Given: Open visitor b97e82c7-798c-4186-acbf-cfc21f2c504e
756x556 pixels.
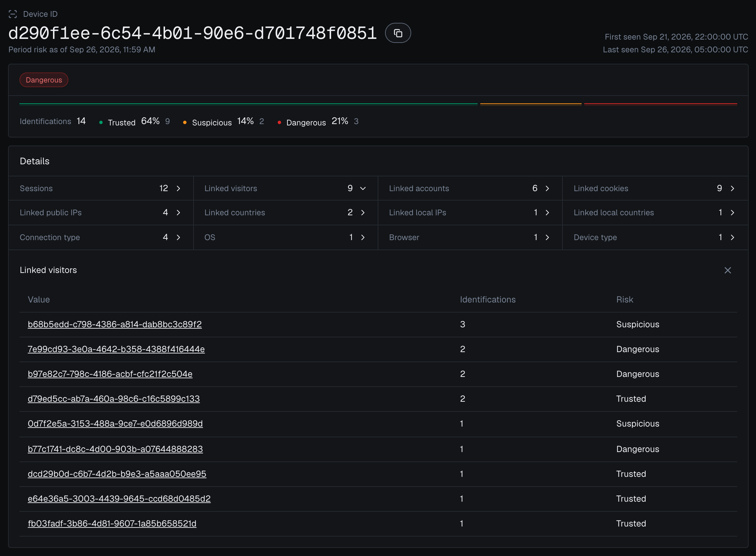Looking at the screenshot, I should tap(110, 374).
